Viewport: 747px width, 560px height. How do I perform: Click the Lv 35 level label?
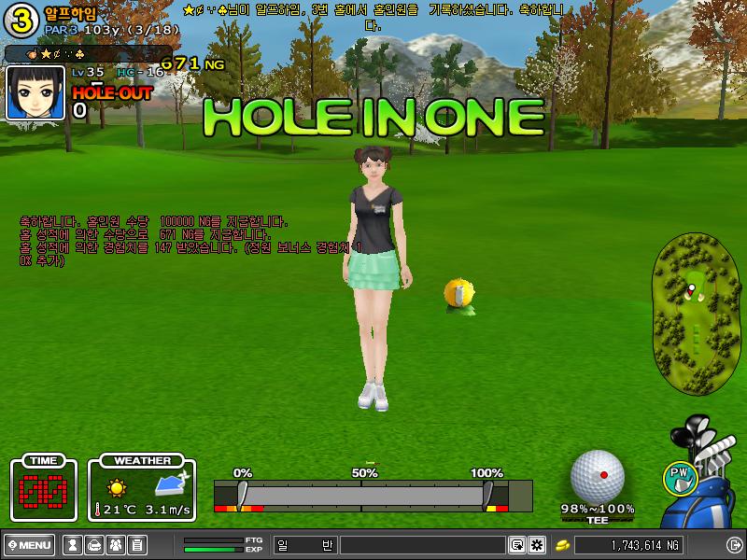tap(88, 73)
